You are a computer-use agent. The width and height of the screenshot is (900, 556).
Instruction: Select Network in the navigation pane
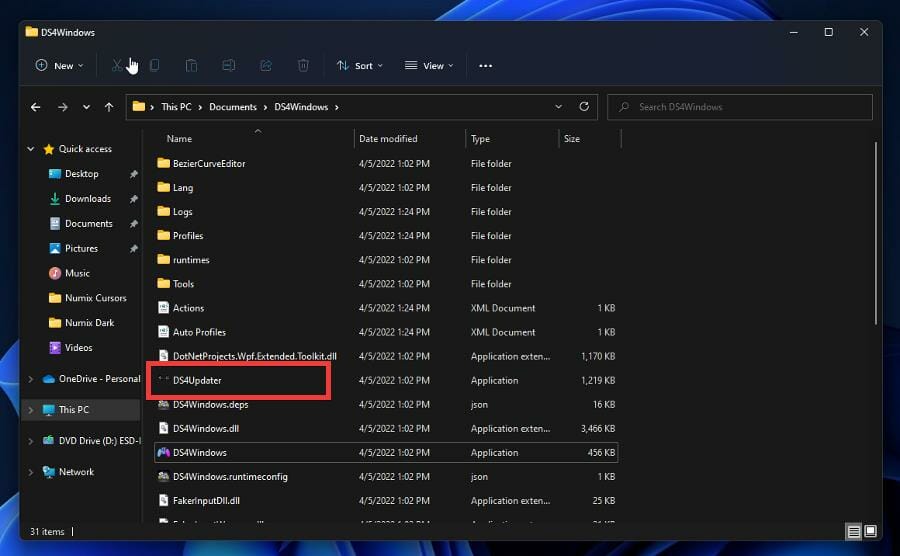[x=76, y=472]
